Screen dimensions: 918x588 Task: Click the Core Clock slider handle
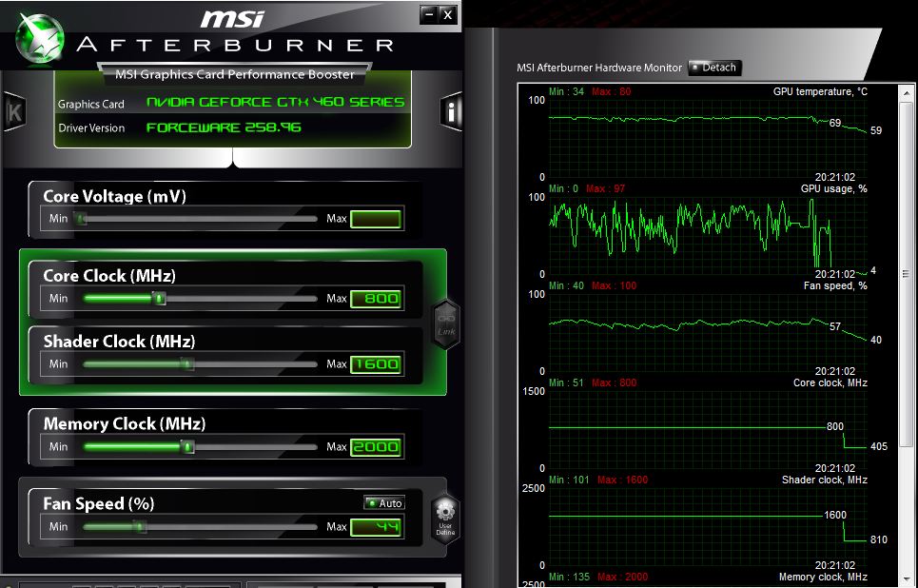tap(159, 299)
